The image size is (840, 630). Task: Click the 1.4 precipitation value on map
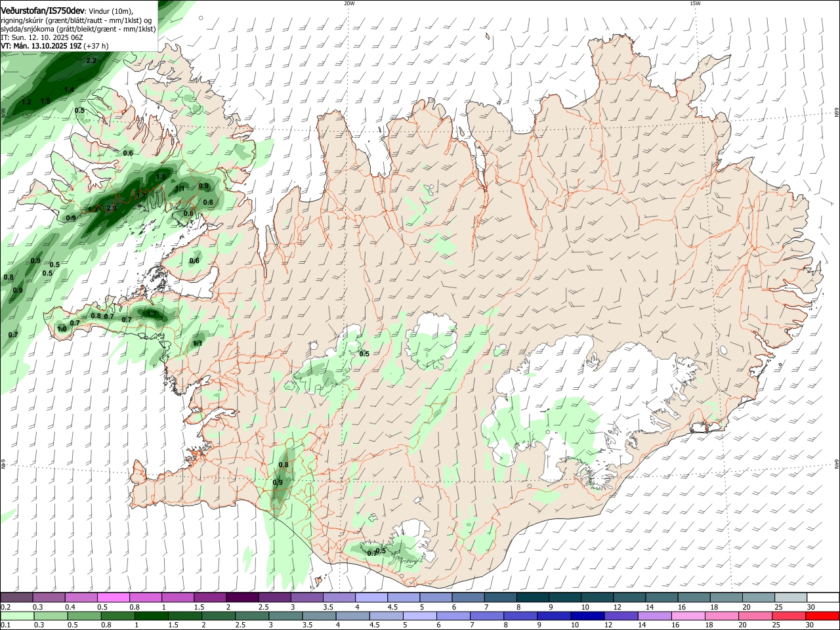(69, 89)
